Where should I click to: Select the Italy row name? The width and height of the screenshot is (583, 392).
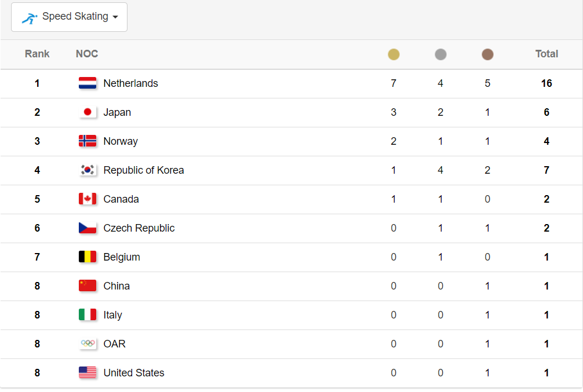coord(112,315)
